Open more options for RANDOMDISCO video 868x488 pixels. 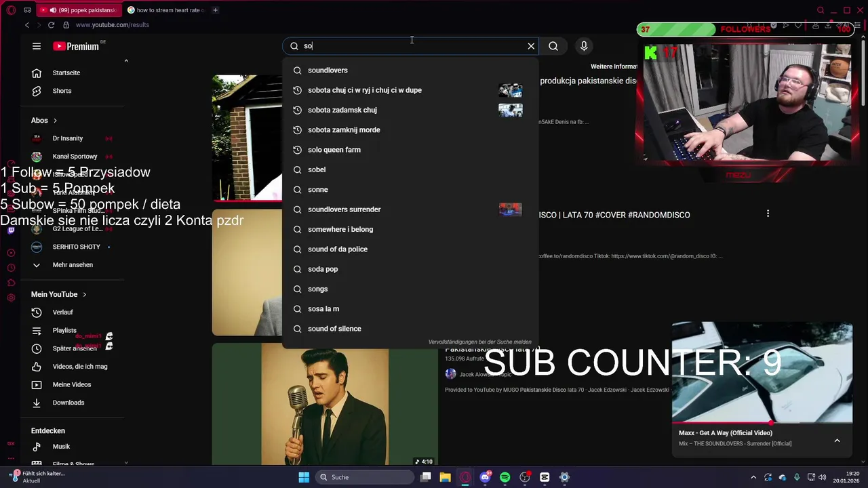click(768, 213)
